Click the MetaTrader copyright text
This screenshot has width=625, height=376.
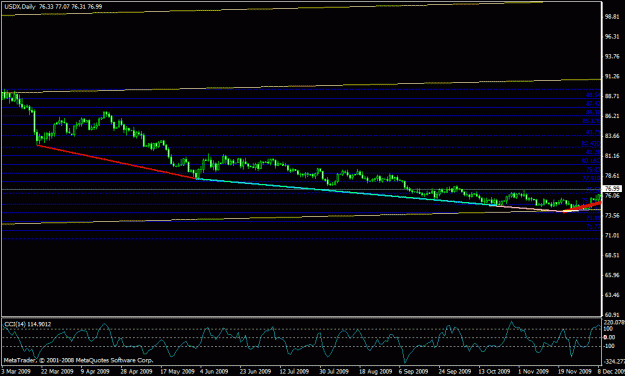pos(78,360)
